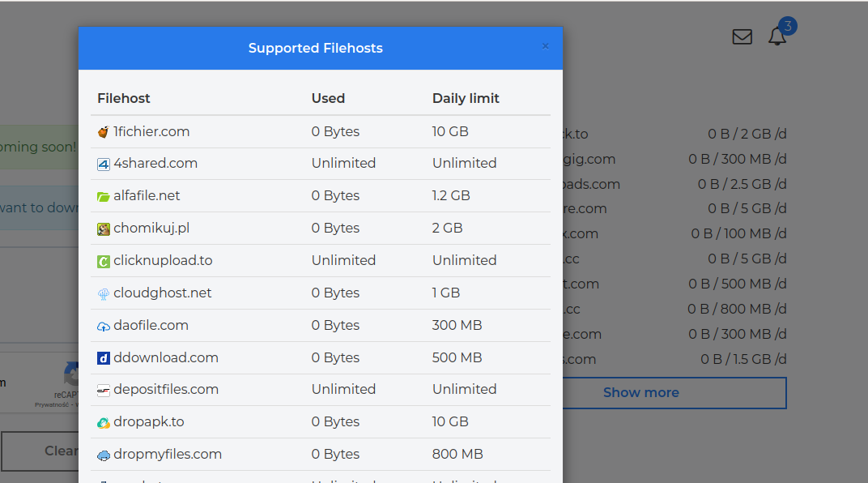868x483 pixels.
Task: Click the clicknupload.to green icon
Action: 103,261
